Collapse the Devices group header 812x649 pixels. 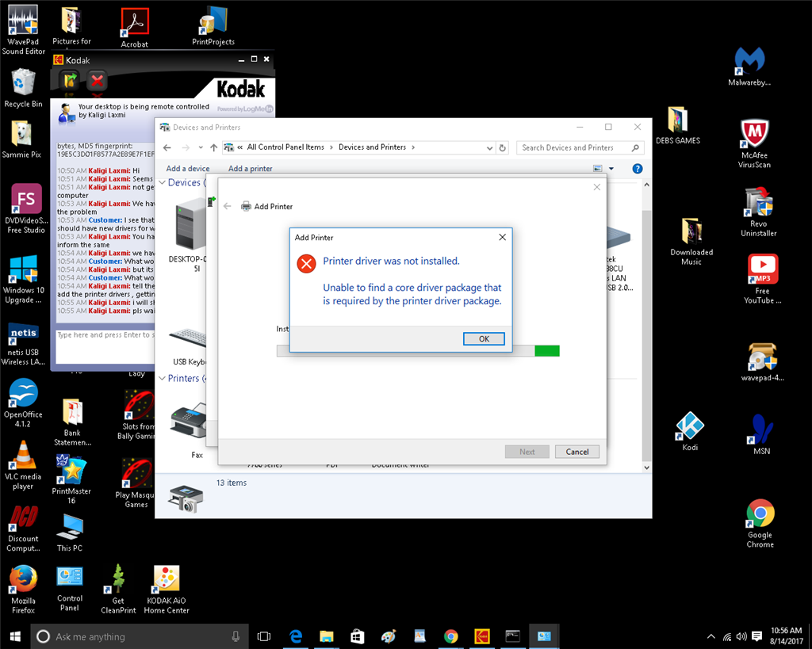click(x=162, y=183)
